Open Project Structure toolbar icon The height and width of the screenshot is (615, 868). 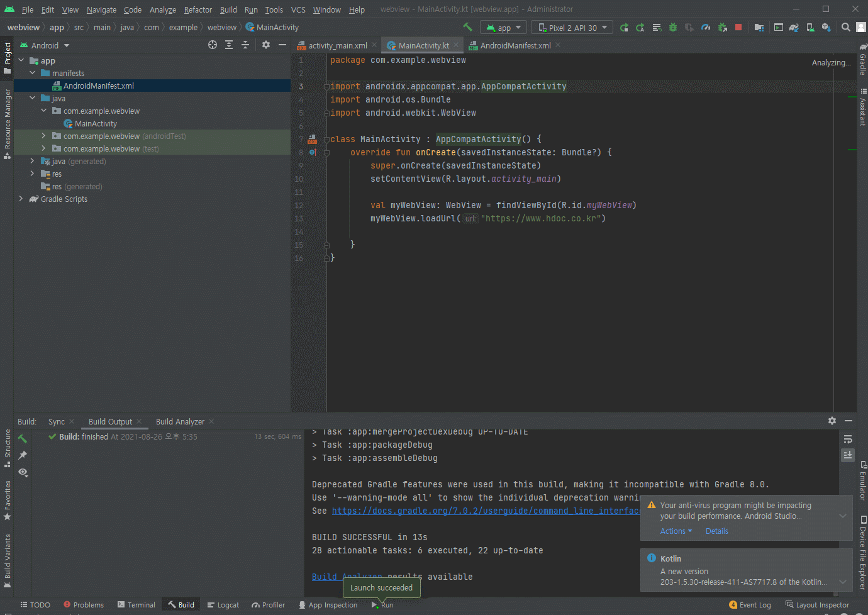coord(759,28)
